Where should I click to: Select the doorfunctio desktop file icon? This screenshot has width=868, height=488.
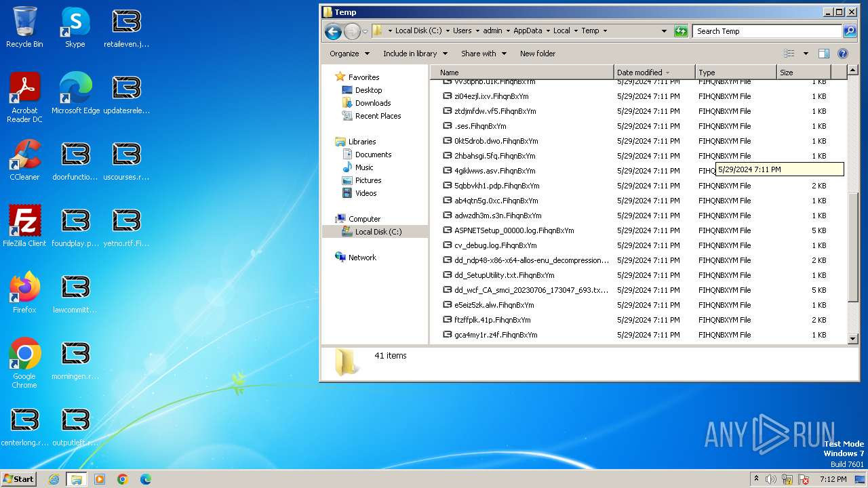click(x=75, y=160)
